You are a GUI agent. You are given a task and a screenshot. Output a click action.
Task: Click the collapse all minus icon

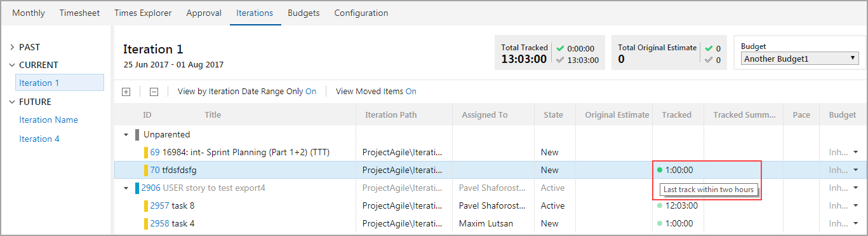[154, 92]
